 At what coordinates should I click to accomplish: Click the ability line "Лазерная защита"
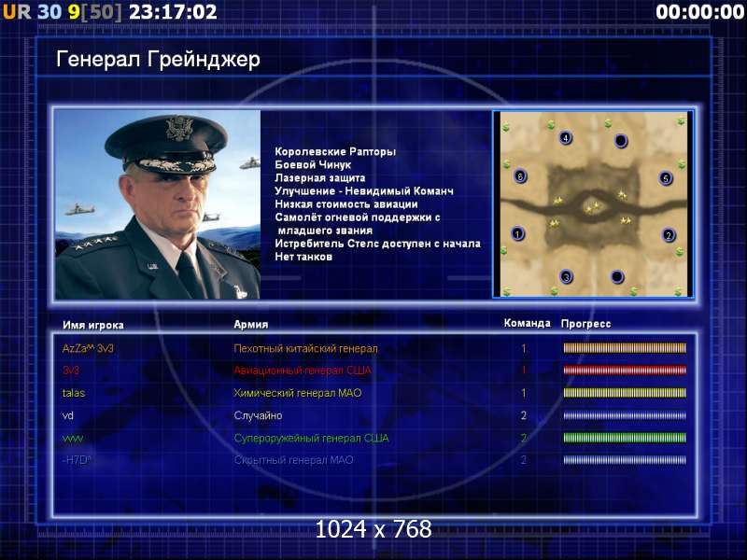pyautogui.click(x=319, y=178)
